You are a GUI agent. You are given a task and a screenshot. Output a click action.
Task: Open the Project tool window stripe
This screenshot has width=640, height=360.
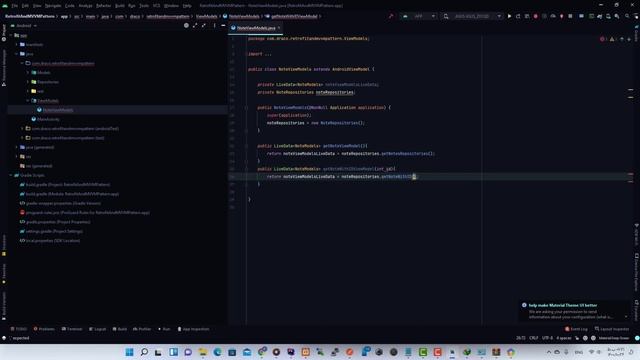pos(4,33)
